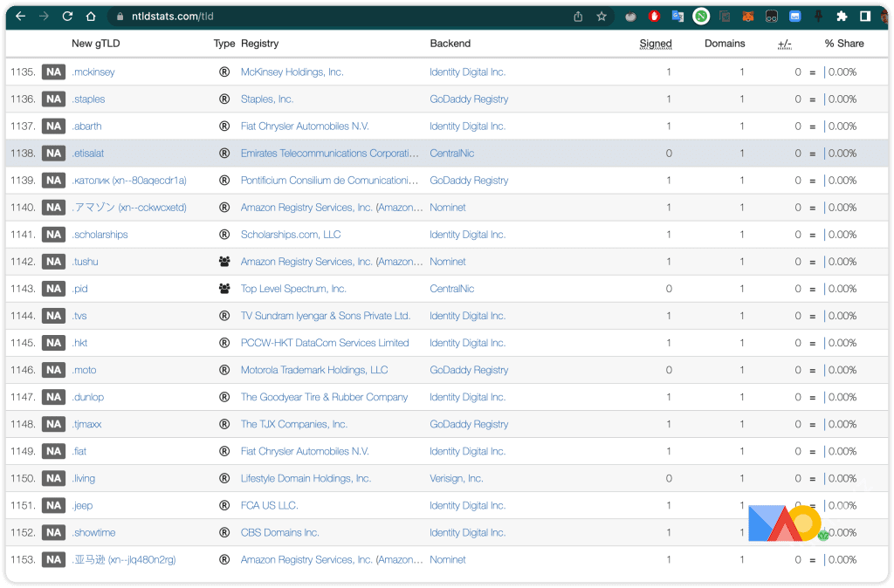Image resolution: width=894 pixels, height=588 pixels.
Task: Sort table by Domains column header
Action: tap(725, 44)
